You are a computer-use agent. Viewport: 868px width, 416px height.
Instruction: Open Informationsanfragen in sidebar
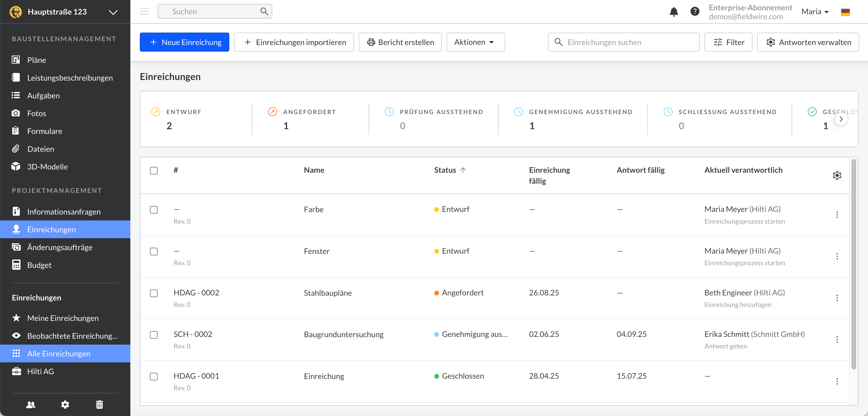pos(64,212)
